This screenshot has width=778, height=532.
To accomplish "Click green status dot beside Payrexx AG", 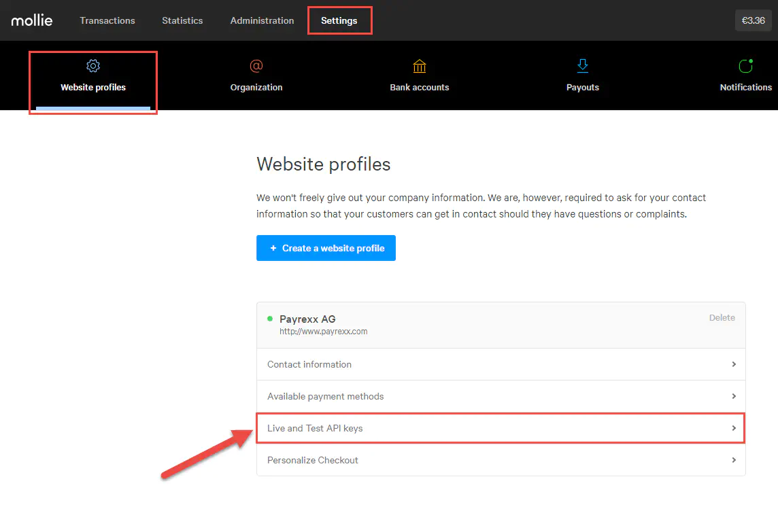I will pos(270,319).
